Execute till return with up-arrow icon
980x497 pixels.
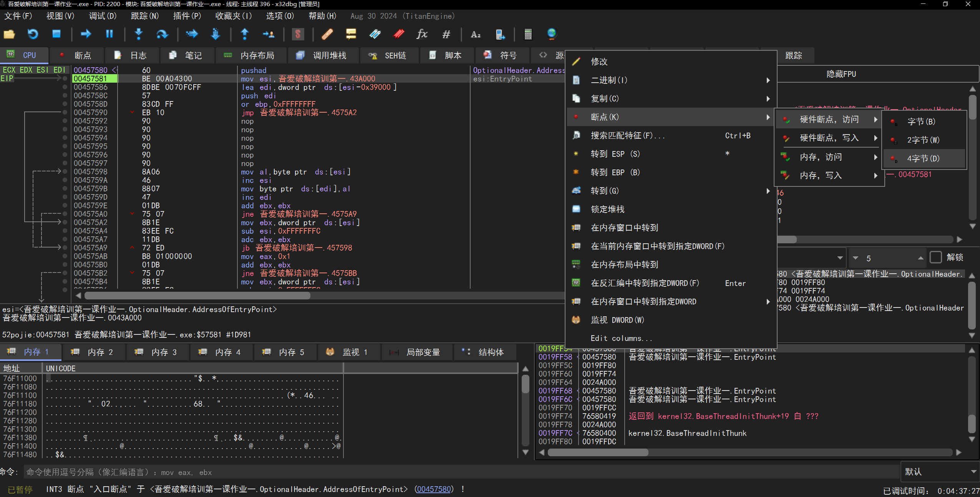245,34
